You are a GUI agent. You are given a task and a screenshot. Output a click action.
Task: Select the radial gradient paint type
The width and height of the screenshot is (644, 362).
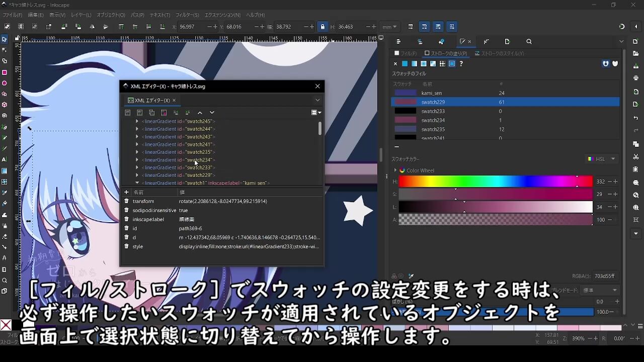(424, 64)
